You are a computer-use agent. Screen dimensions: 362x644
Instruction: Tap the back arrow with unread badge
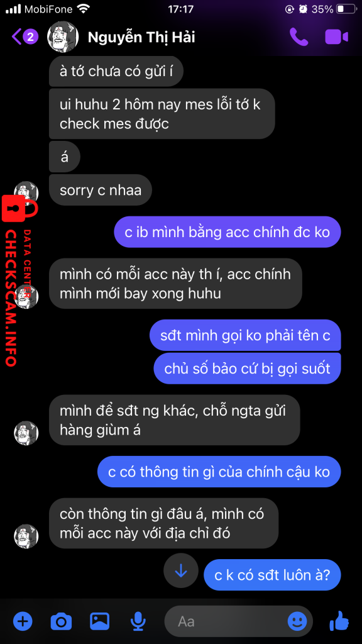click(x=25, y=37)
